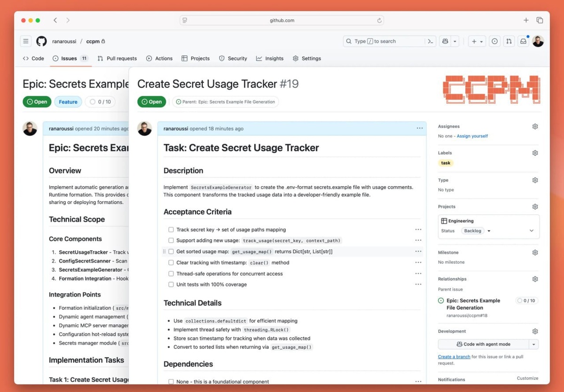
Task: Switch to the Projects tab
Action: click(196, 58)
